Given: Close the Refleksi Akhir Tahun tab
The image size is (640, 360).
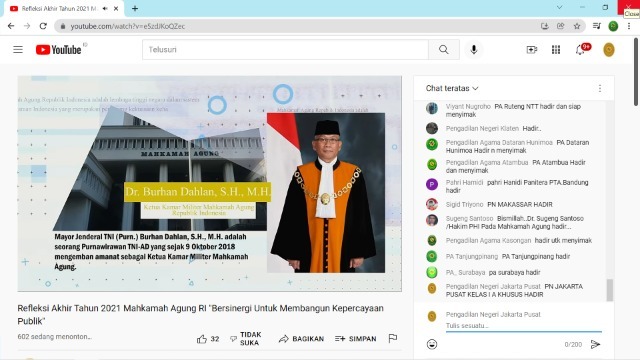Looking at the screenshot, I should pos(116,9).
